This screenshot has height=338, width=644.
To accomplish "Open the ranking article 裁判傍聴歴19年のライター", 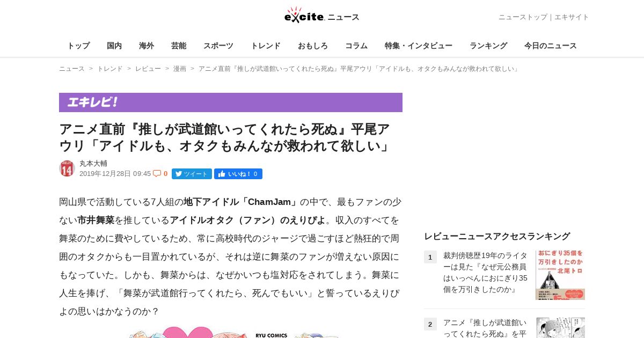I will pyautogui.click(x=486, y=273).
